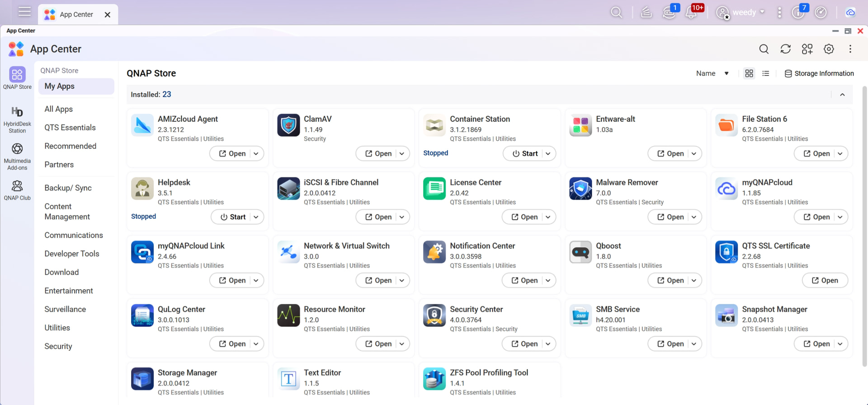The image size is (868, 405).
Task: Open App Center settings gear
Action: (x=829, y=49)
